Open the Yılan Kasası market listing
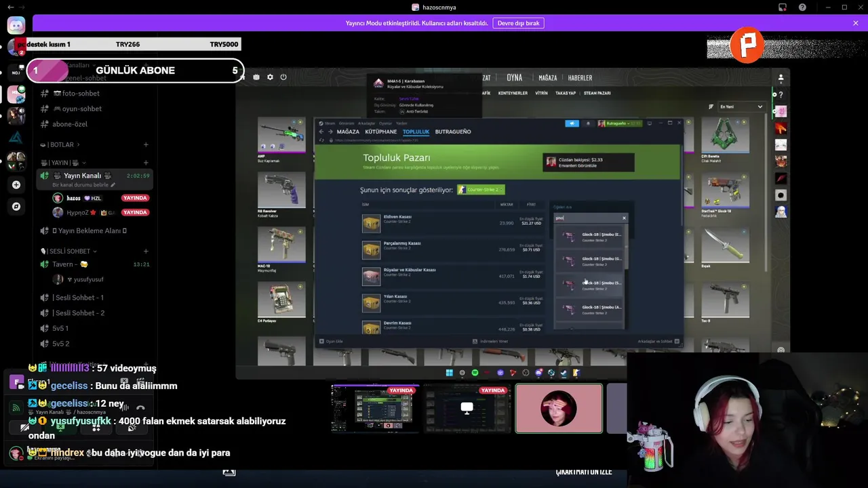868x488 pixels. pos(452,302)
